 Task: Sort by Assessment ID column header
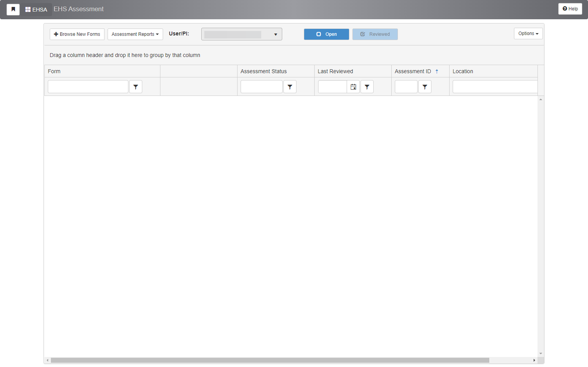pos(413,71)
